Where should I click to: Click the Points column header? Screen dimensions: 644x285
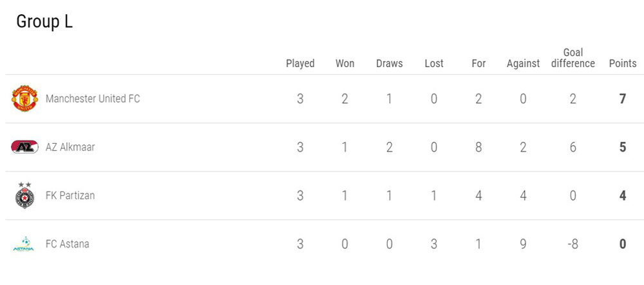click(x=623, y=63)
